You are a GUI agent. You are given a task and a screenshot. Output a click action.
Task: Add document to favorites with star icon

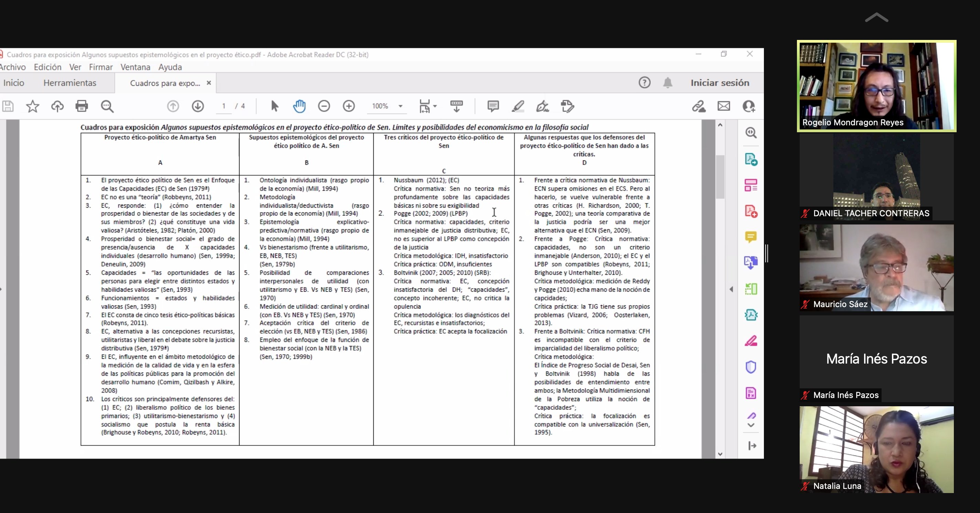pyautogui.click(x=33, y=106)
